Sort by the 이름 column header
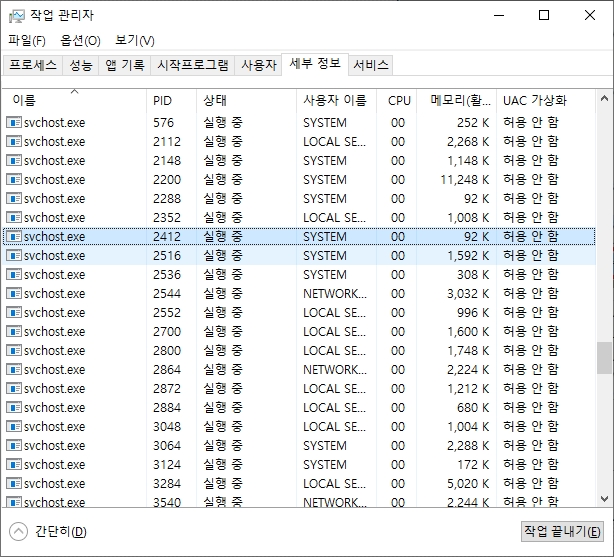Viewport: 614px width, 557px height. click(x=74, y=101)
